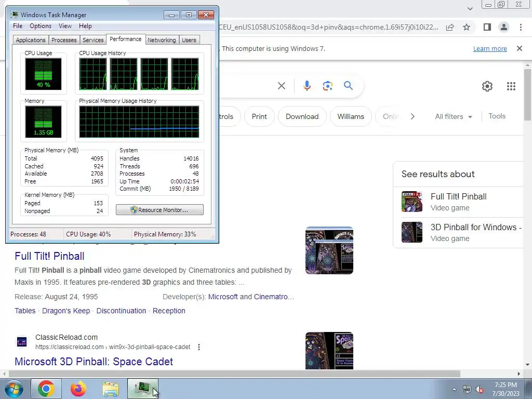Screen dimensions: 532x399
Task: Clear the Google search box text
Action: click(281, 86)
